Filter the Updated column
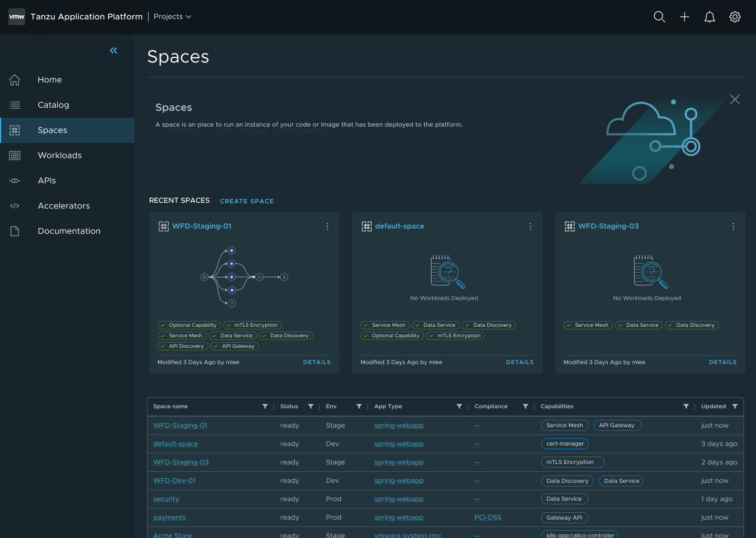Image resolution: width=756 pixels, height=538 pixels. (x=735, y=407)
